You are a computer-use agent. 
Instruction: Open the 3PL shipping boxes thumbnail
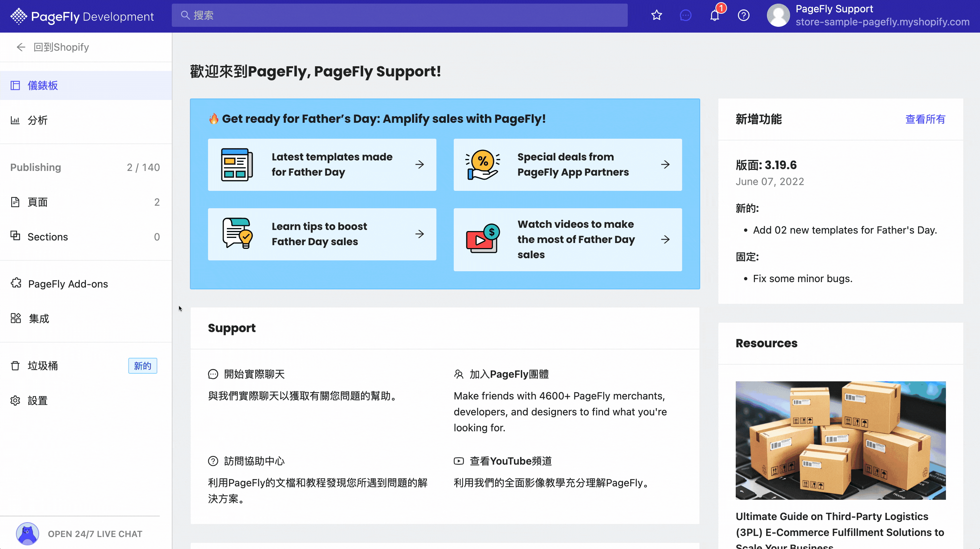840,440
